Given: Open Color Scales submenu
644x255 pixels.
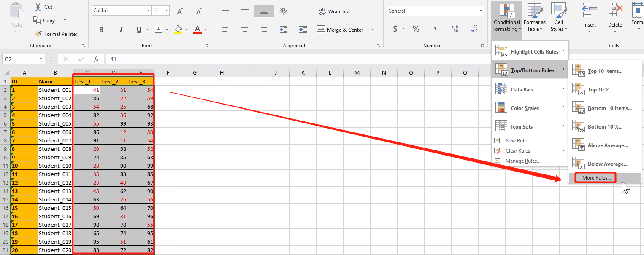Looking at the screenshot, I should [530, 108].
